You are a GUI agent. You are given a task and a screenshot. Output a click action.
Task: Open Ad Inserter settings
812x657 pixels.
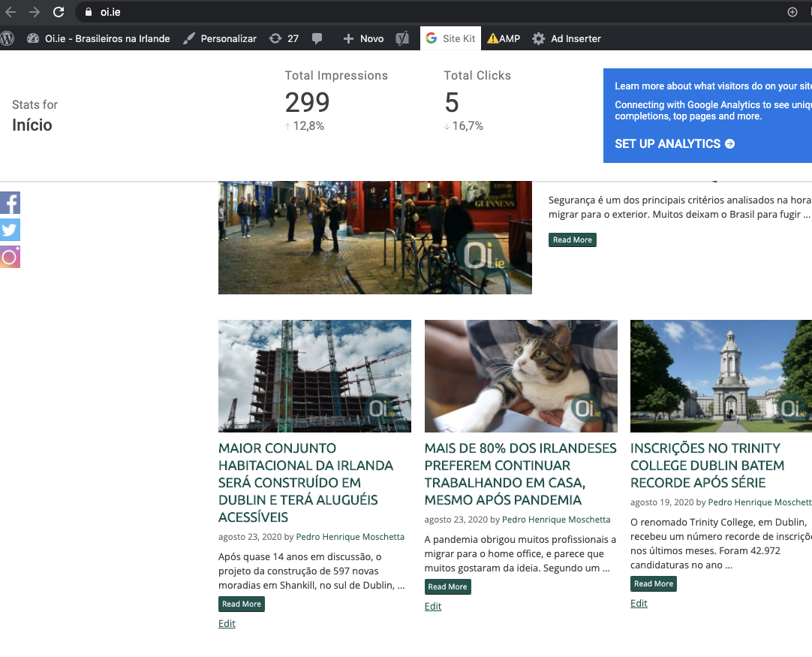[567, 38]
